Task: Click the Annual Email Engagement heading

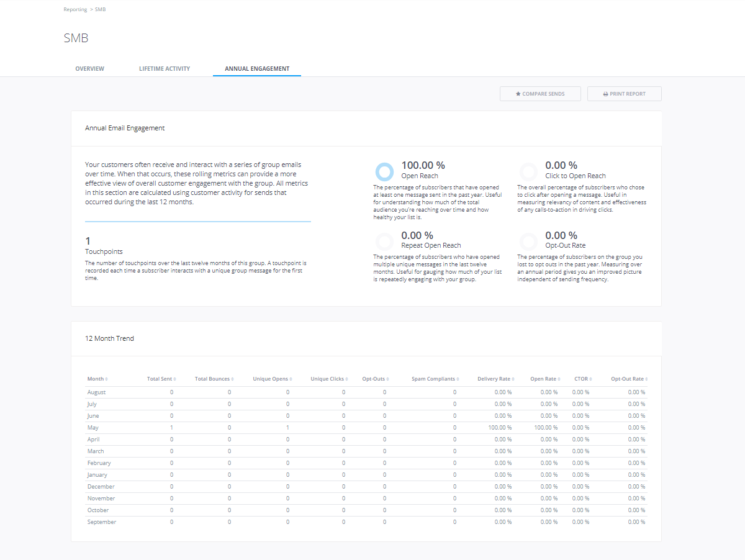Action: click(125, 129)
